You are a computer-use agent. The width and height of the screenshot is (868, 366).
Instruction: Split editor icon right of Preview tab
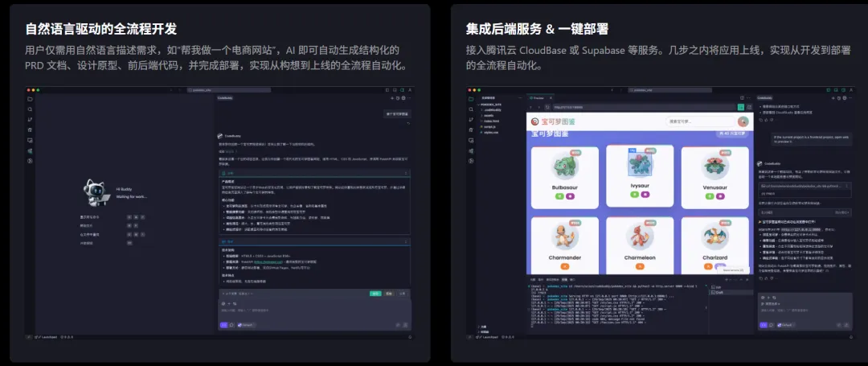[743, 98]
